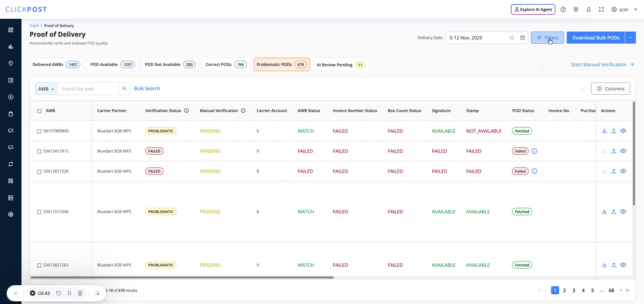Click the search magnifier next to Search by awb
Viewport: 644px width, 304px height.
click(x=124, y=88)
